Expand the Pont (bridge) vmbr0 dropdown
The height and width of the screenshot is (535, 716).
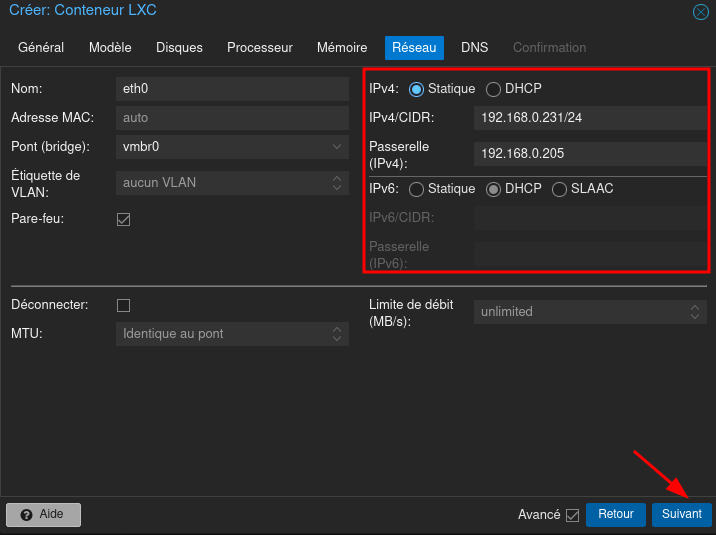coord(337,146)
